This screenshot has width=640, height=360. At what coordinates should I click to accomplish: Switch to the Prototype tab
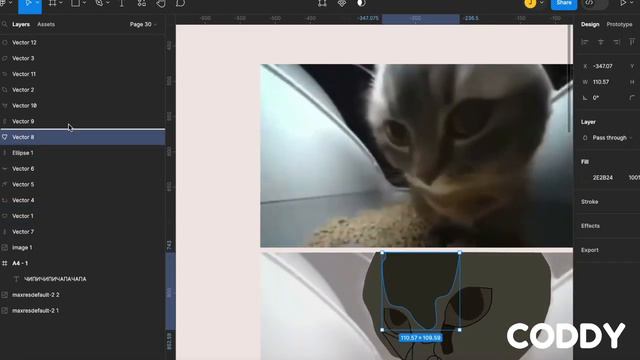click(619, 24)
